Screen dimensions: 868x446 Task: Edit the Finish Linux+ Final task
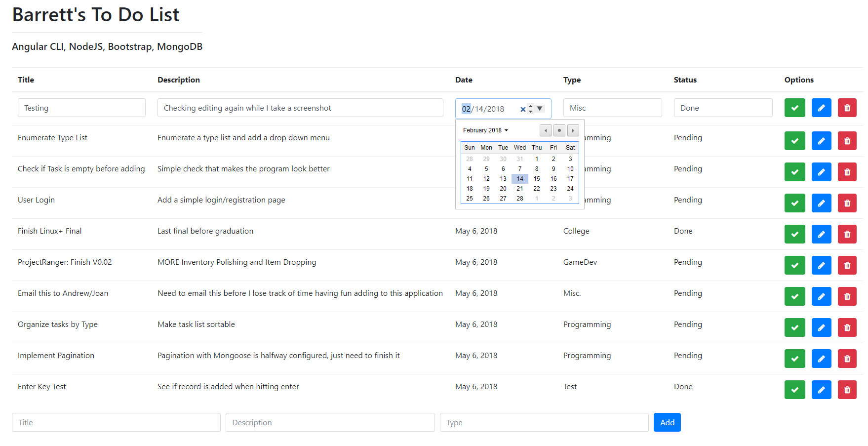point(821,234)
